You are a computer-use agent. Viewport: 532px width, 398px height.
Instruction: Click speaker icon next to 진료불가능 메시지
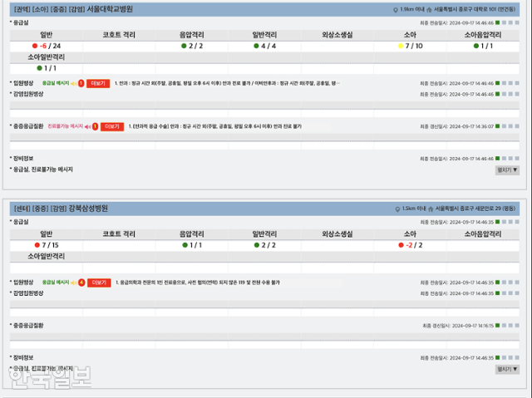coord(87,126)
